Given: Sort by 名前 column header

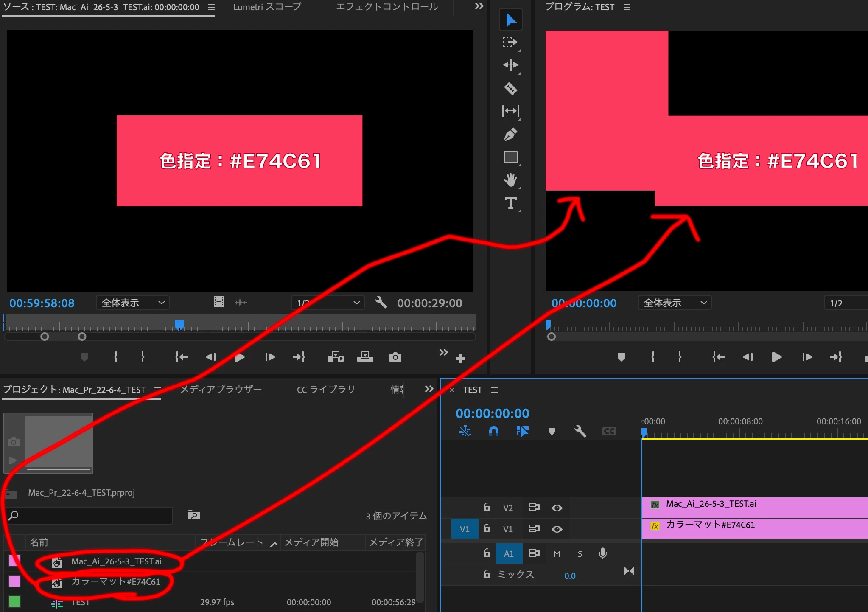Looking at the screenshot, I should pos(39,542).
